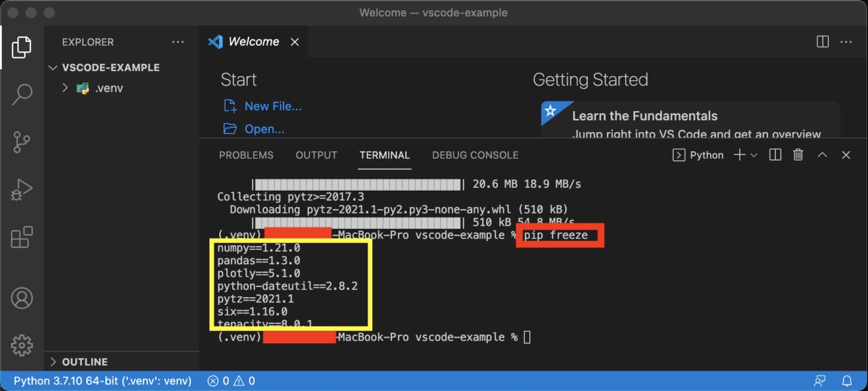Image resolution: width=868 pixels, height=391 pixels.
Task: Open the Manage settings gear icon
Action: coord(22,345)
